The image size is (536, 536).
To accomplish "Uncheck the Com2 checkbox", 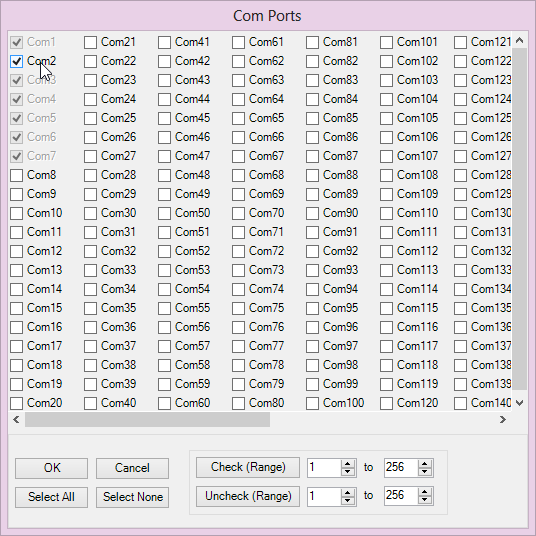I will [x=16, y=62].
